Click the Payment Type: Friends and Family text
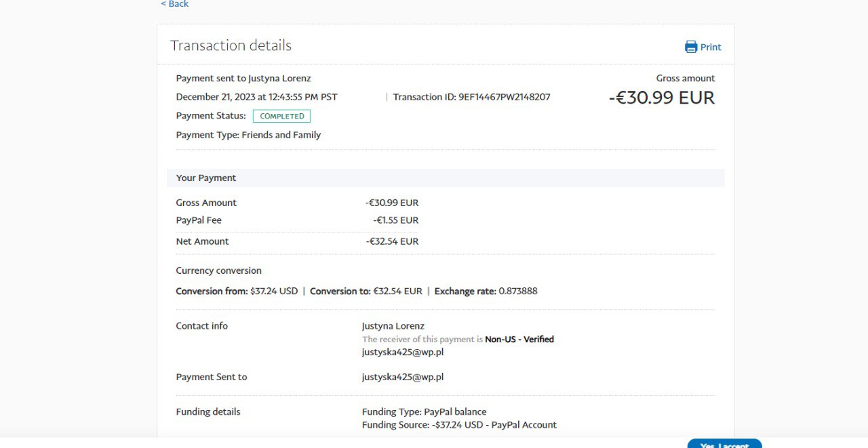Image resolution: width=868 pixels, height=448 pixels. click(x=248, y=135)
